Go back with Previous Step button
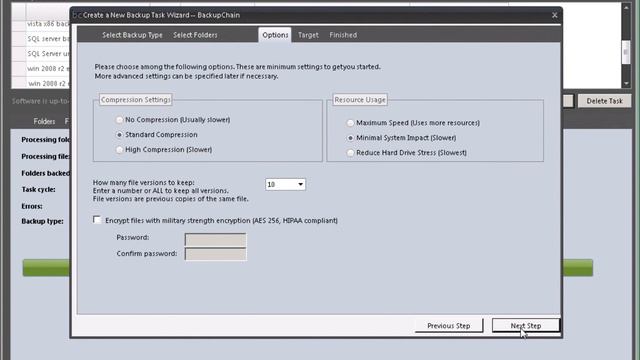The width and height of the screenshot is (640, 360). click(x=449, y=326)
